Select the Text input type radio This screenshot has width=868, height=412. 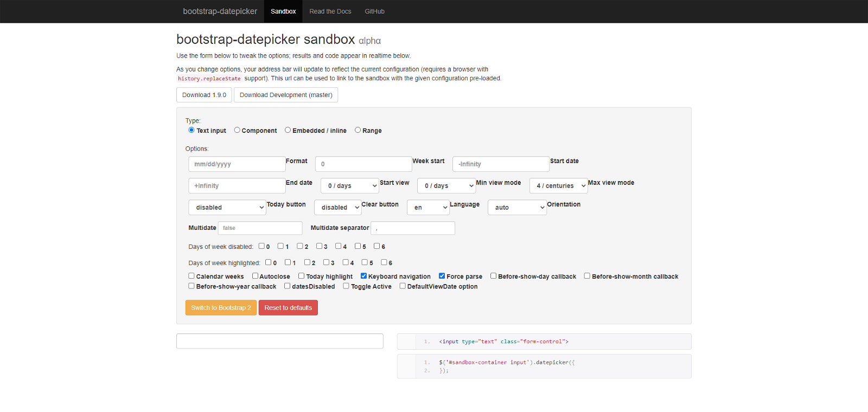[x=192, y=130]
